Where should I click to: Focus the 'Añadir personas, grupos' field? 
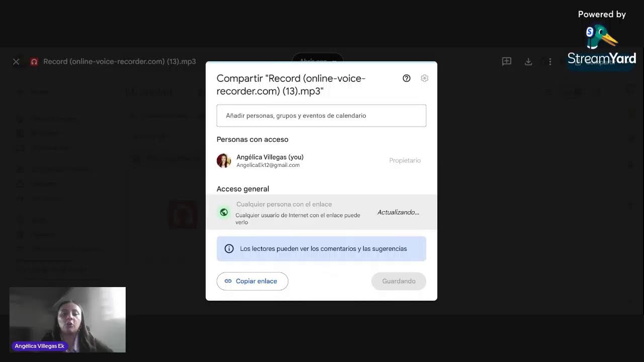321,116
